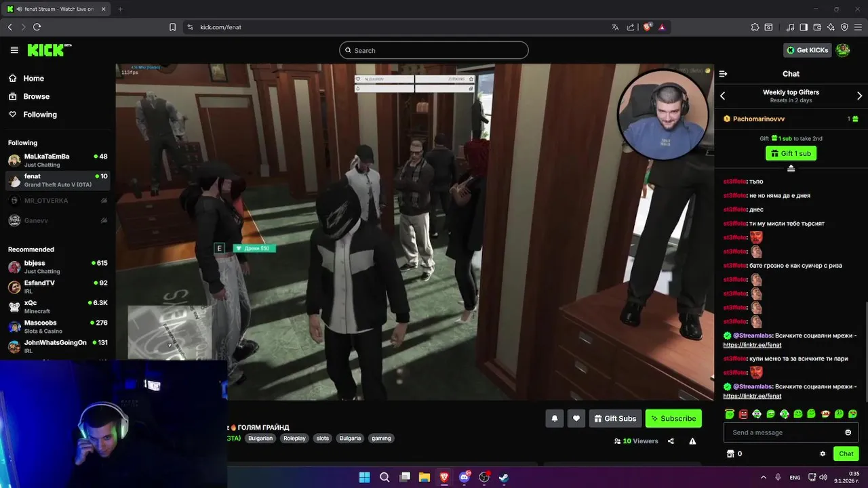868x488 pixels.
Task: Toggle the browser sidebar panel
Action: (x=804, y=27)
